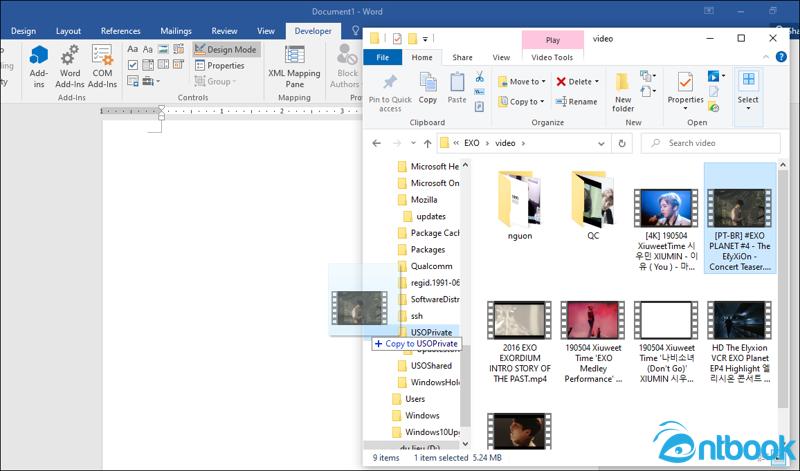Collapse the Explorer ribbon chevron

[x=766, y=57]
